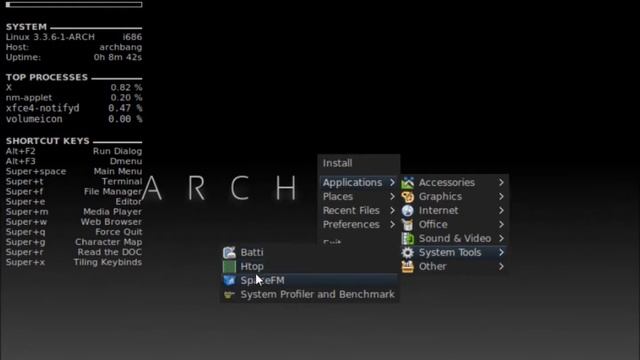Click the 'Super+g' Character Map shortcut

(x=74, y=242)
